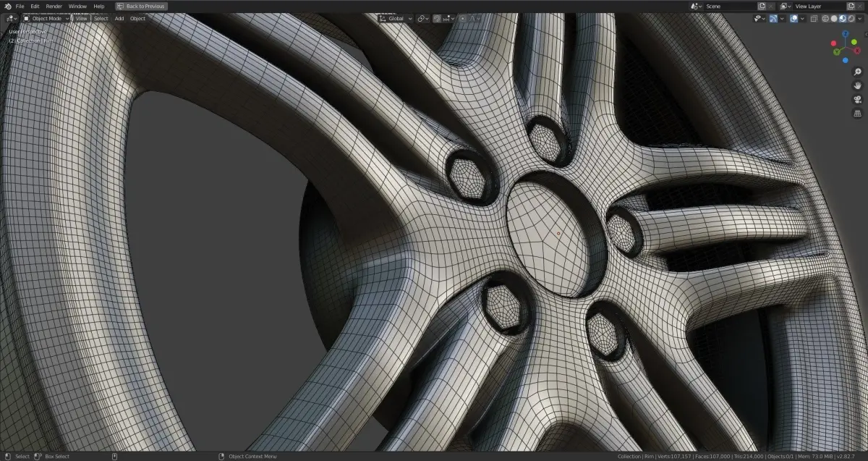Switch perspective/orthographic grid icon
This screenshot has width=868, height=461.
(x=858, y=114)
